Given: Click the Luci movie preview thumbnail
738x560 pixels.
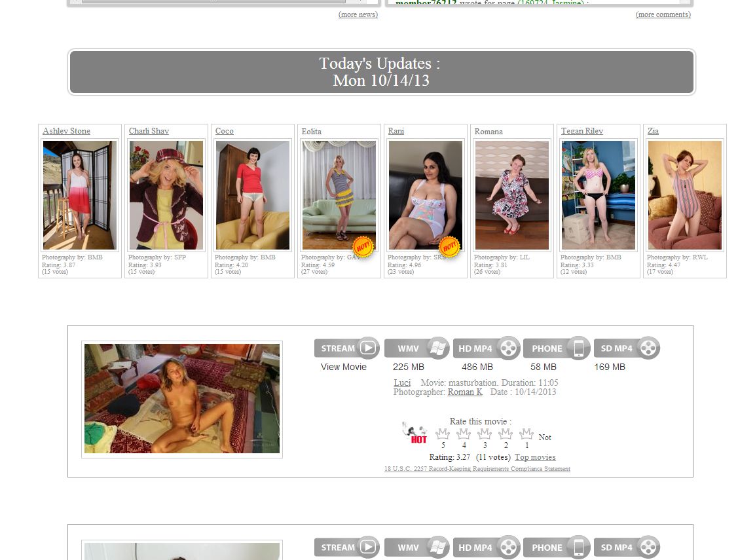Looking at the screenshot, I should 182,398.
